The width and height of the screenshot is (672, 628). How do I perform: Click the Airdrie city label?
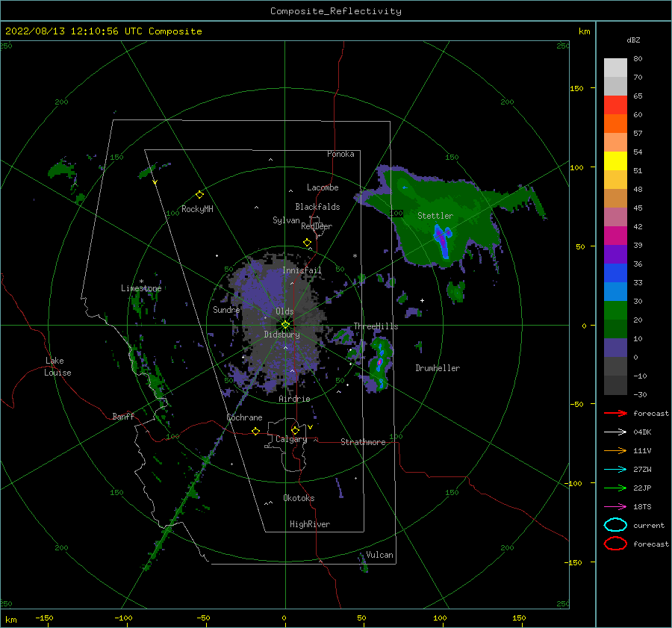294,399
